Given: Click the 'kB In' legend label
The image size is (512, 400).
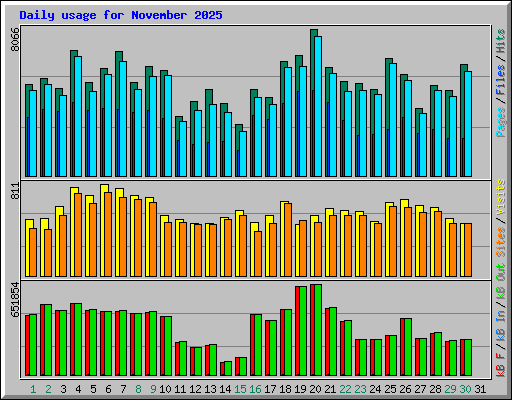Looking at the screenshot, I should [501, 327].
